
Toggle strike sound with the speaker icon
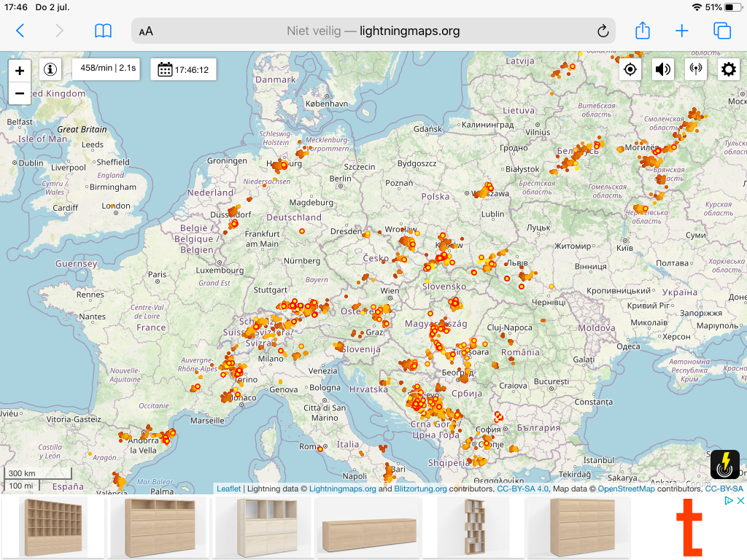tap(662, 69)
